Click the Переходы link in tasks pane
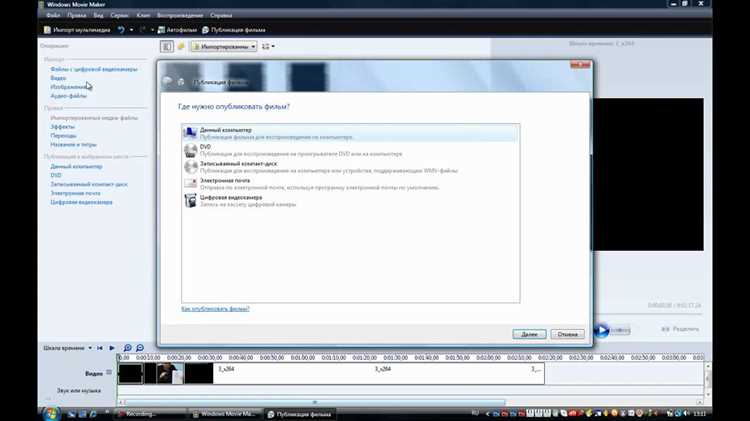This screenshot has width=750, height=421. (64, 136)
